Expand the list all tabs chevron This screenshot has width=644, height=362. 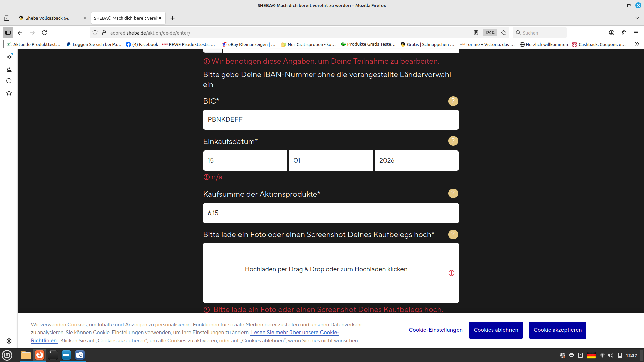pyautogui.click(x=637, y=18)
